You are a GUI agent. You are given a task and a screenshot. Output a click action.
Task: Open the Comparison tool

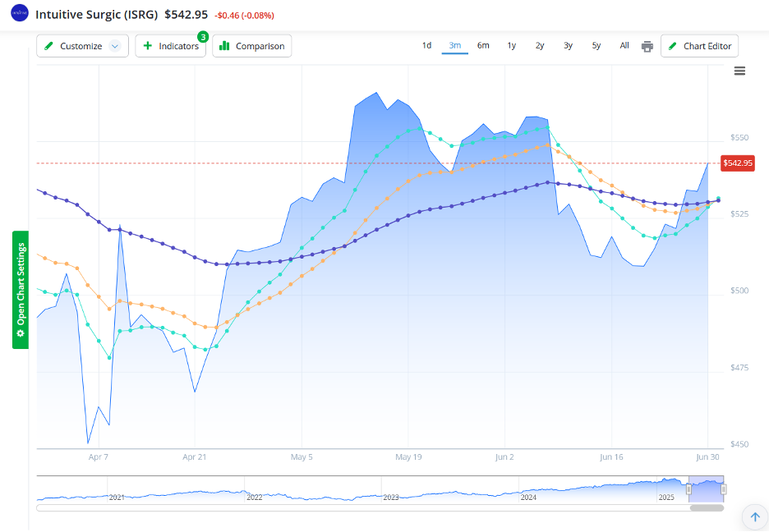(252, 45)
